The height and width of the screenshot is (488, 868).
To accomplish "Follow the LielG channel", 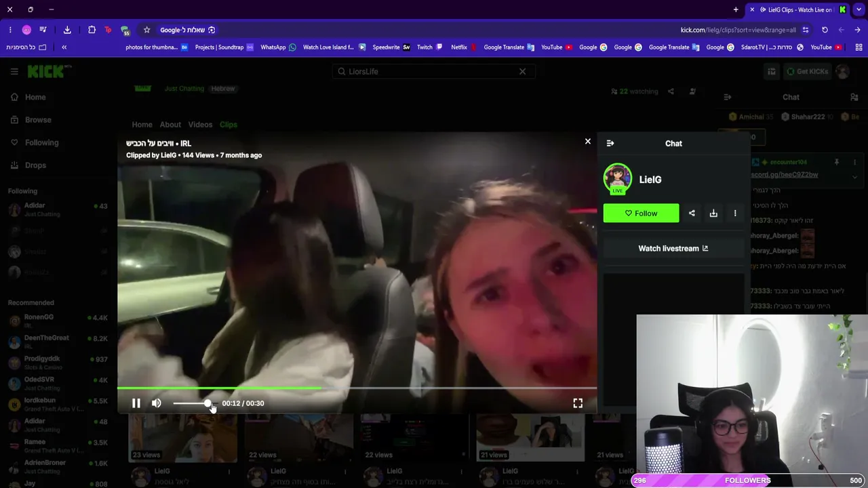I will click(x=641, y=213).
